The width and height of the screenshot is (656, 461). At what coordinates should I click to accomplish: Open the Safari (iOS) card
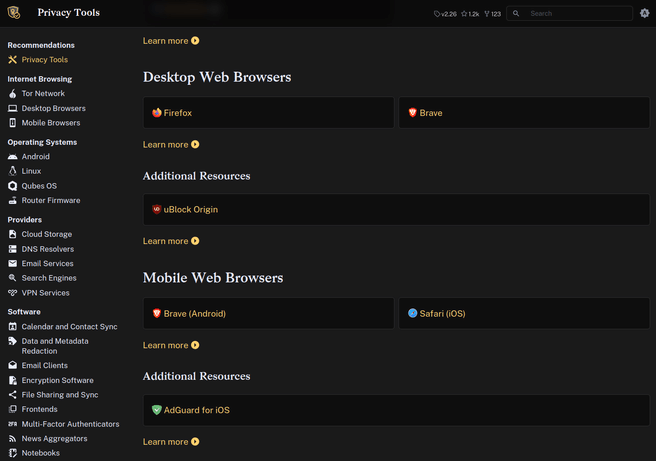[524, 313]
